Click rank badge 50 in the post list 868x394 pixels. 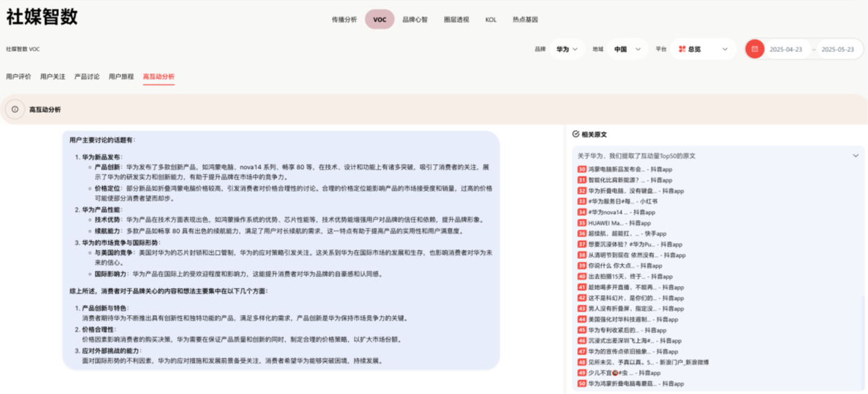tap(582, 384)
